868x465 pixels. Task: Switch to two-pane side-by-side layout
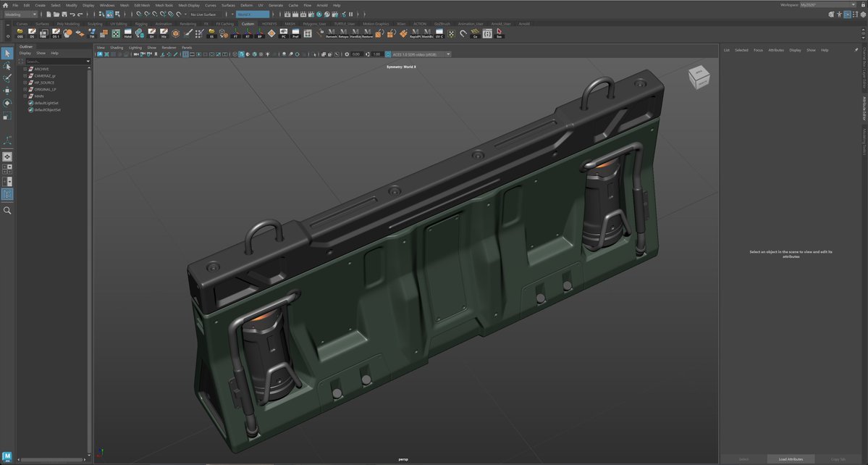point(7,182)
